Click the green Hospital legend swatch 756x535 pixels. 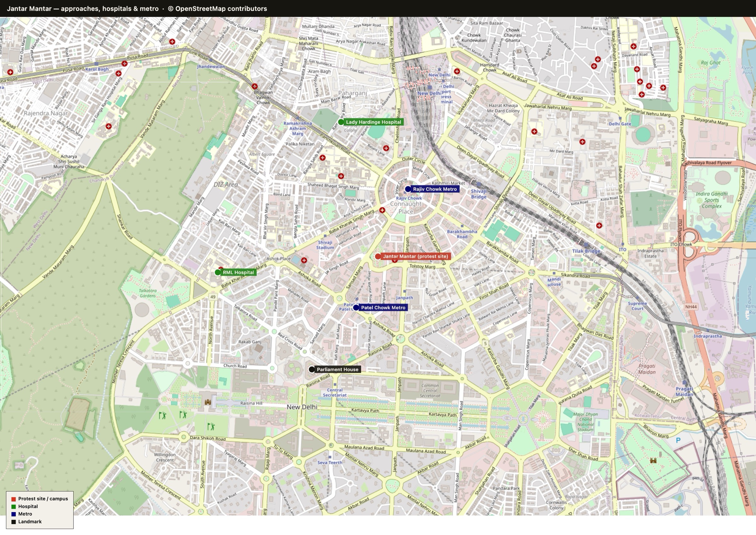point(14,507)
